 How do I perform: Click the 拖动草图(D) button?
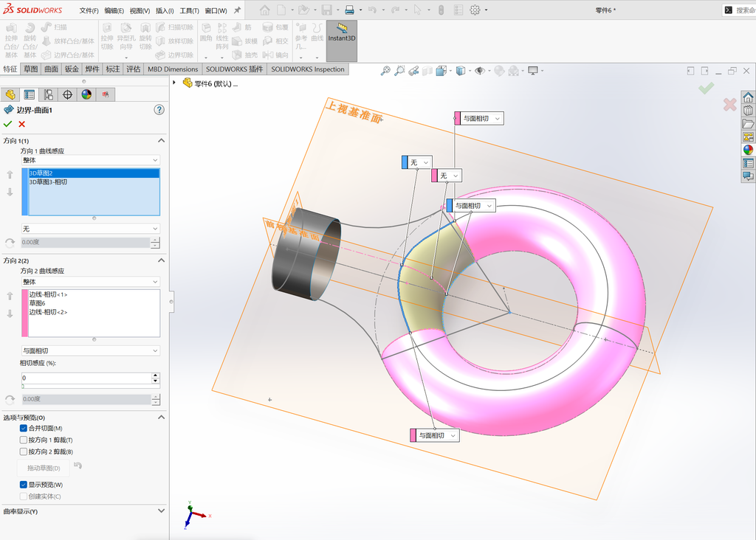point(44,468)
